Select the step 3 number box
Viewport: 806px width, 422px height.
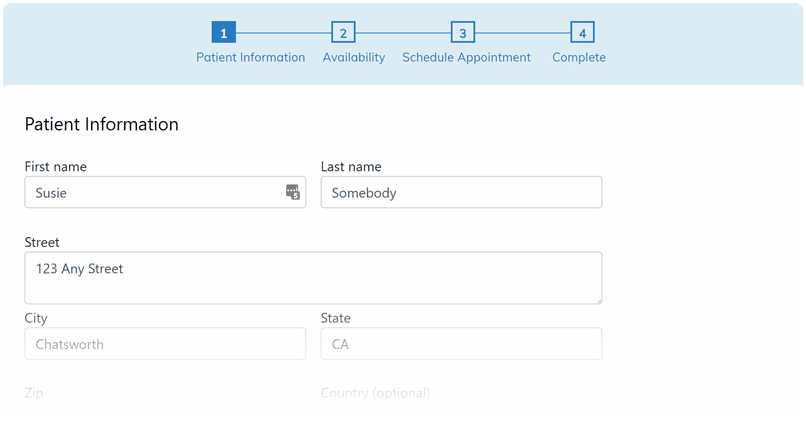pyautogui.click(x=463, y=32)
